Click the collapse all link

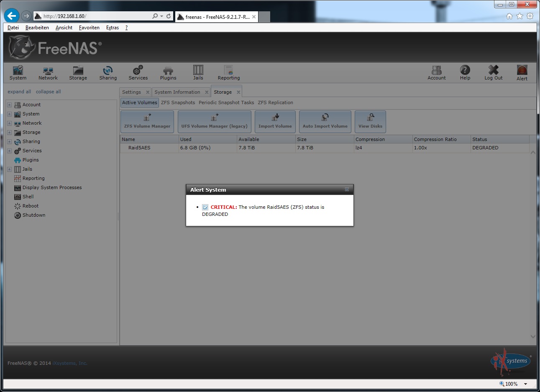pyautogui.click(x=48, y=92)
